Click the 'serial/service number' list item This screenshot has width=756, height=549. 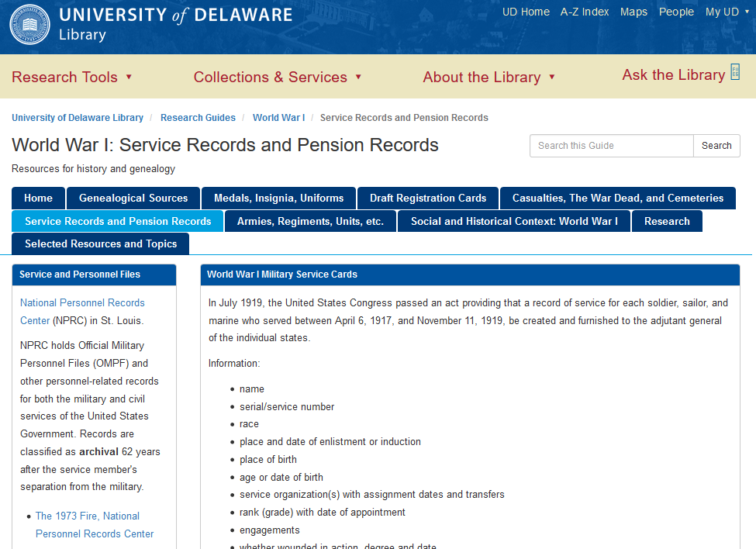pos(287,407)
